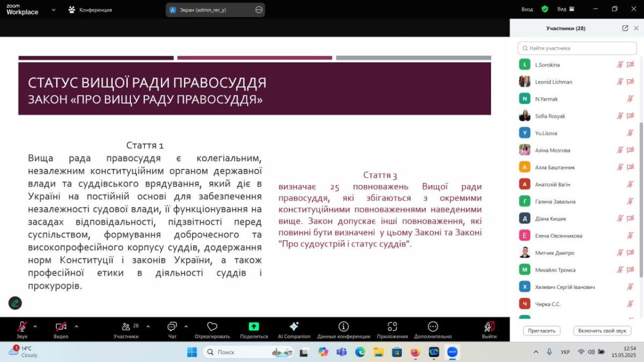Screen dimensions: 644x362
Task: Select participant Хилевич Сергій Іванович
Action: point(577,287)
